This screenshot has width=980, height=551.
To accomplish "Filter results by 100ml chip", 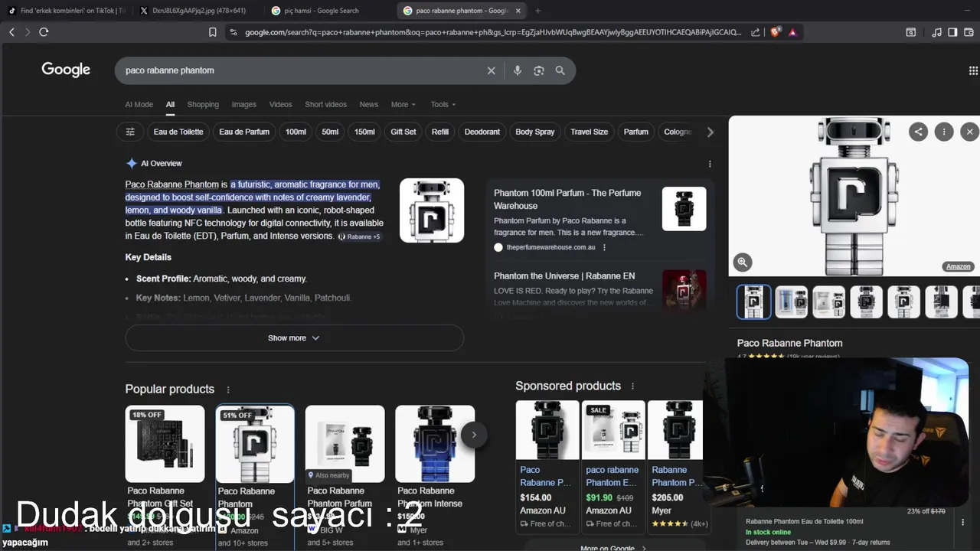I will pos(296,132).
